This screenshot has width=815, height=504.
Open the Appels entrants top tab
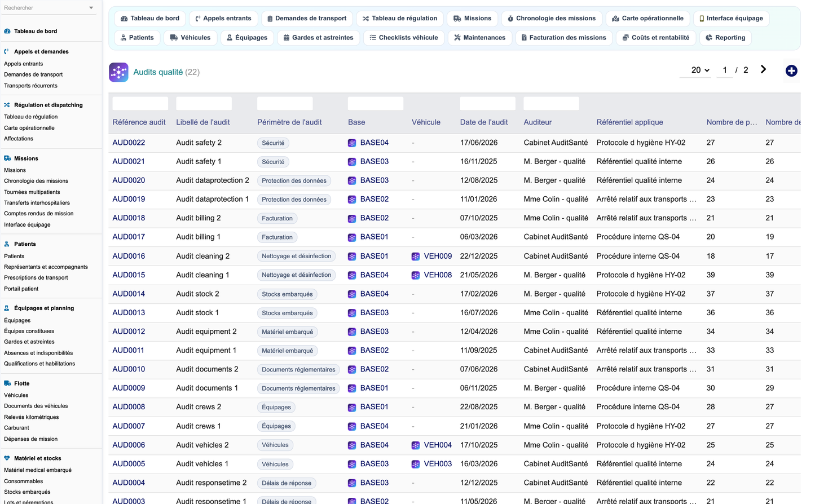[x=223, y=19]
